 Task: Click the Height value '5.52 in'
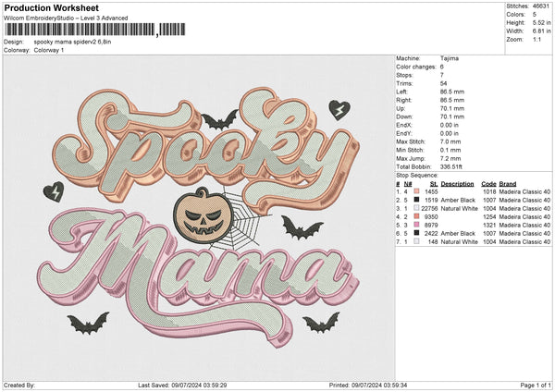coord(541,22)
